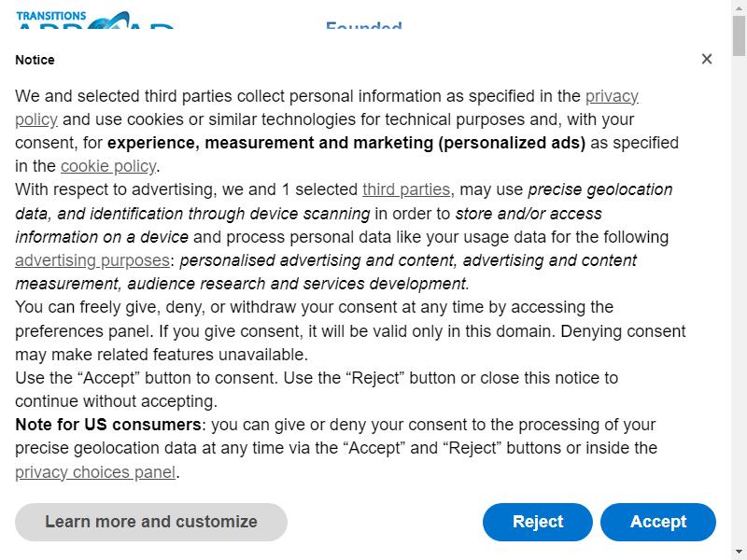747x560 pixels.
Task: Click the scrollbar up arrow
Action: point(739,7)
